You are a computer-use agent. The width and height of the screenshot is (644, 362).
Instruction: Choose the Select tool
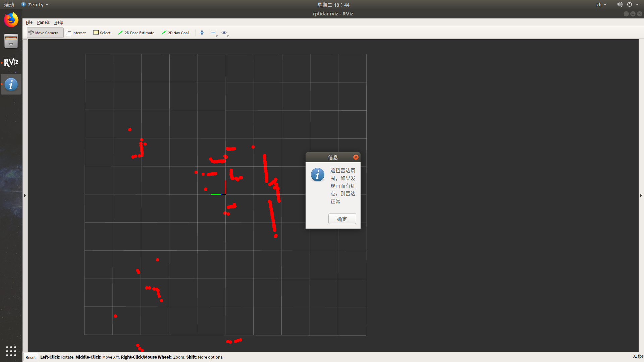102,33
